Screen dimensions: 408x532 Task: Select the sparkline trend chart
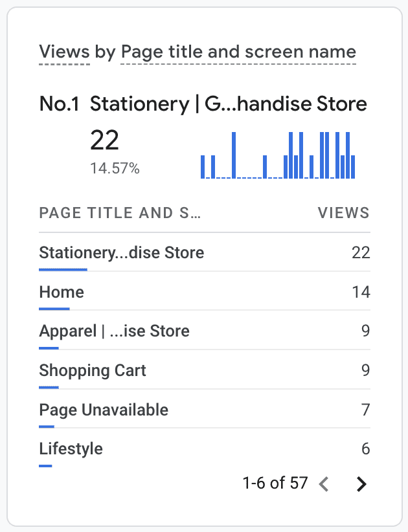click(277, 152)
